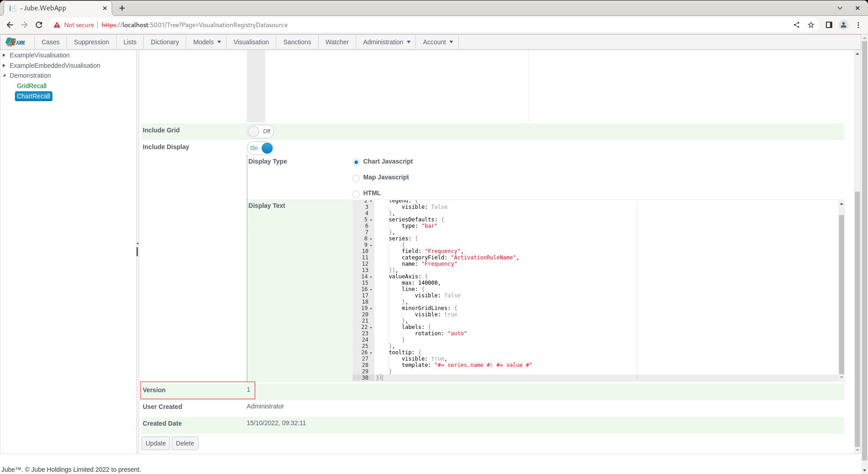Open tab search chevron
This screenshot has width=868, height=474.
tap(840, 8)
